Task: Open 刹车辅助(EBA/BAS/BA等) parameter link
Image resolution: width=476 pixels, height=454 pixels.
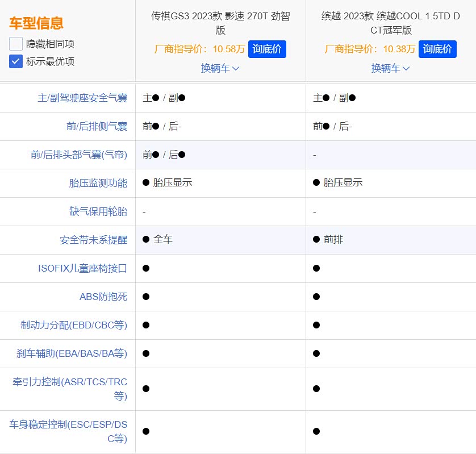Action: [72, 353]
